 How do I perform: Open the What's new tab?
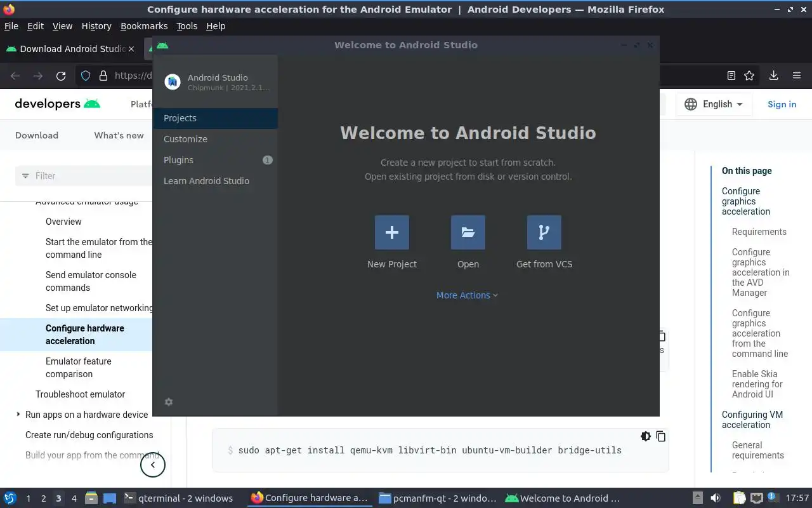(x=119, y=135)
